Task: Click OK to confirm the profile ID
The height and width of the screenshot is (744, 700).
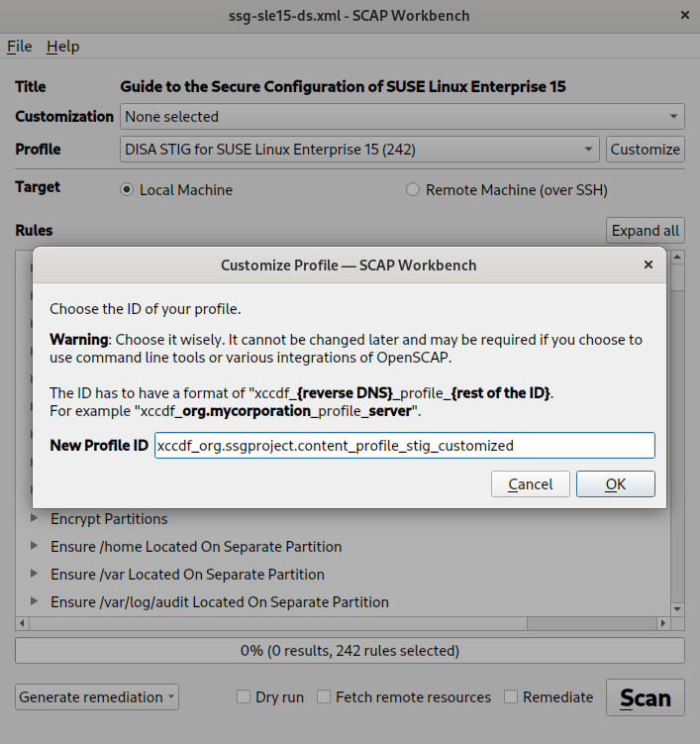Action: pos(616,483)
